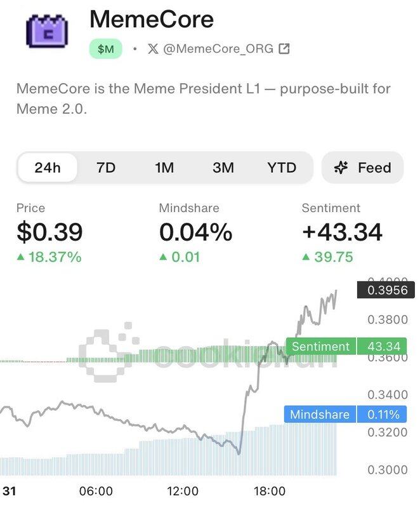420x508 pixels.
Task: Select the 24h time range
Action: point(48,168)
